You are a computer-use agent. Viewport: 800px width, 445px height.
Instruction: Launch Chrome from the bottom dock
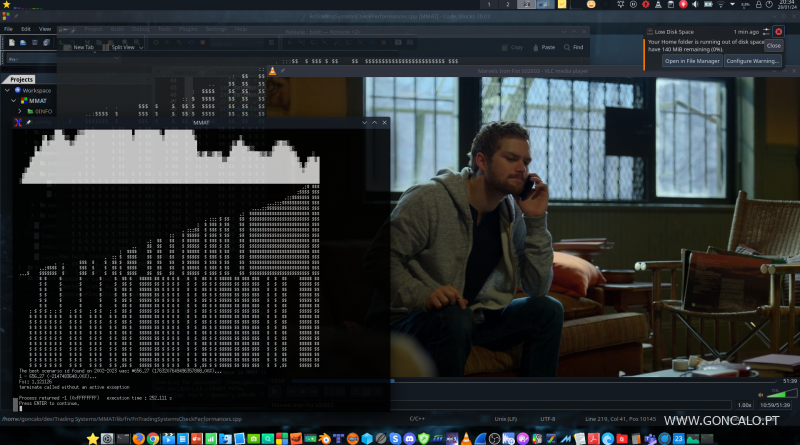pos(153,438)
